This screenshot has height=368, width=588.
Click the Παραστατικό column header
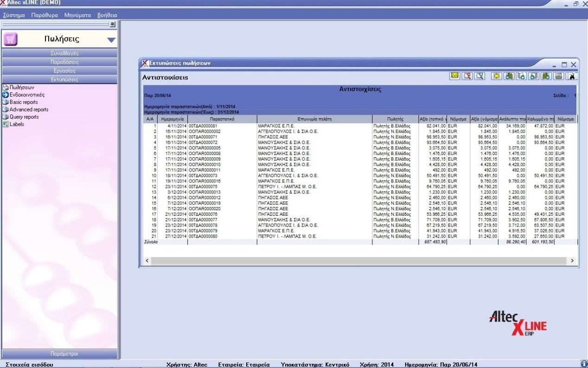click(x=222, y=119)
